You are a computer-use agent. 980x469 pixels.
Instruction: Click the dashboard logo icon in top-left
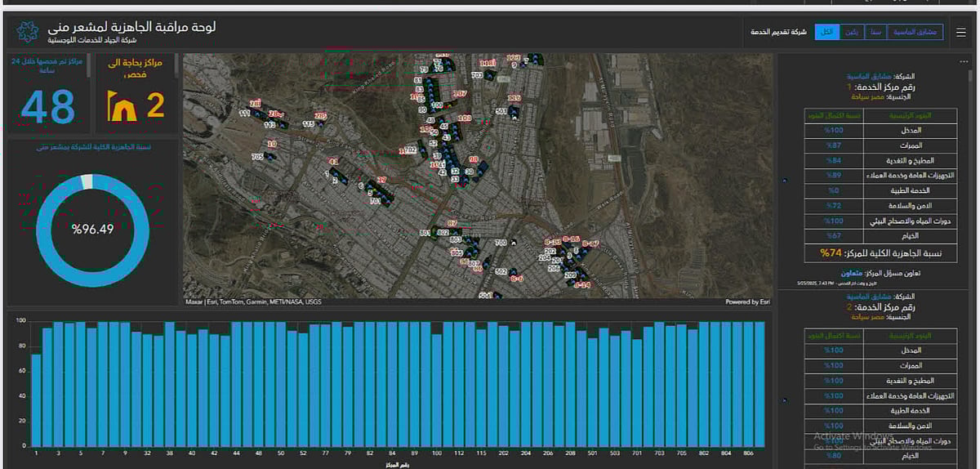click(x=26, y=33)
